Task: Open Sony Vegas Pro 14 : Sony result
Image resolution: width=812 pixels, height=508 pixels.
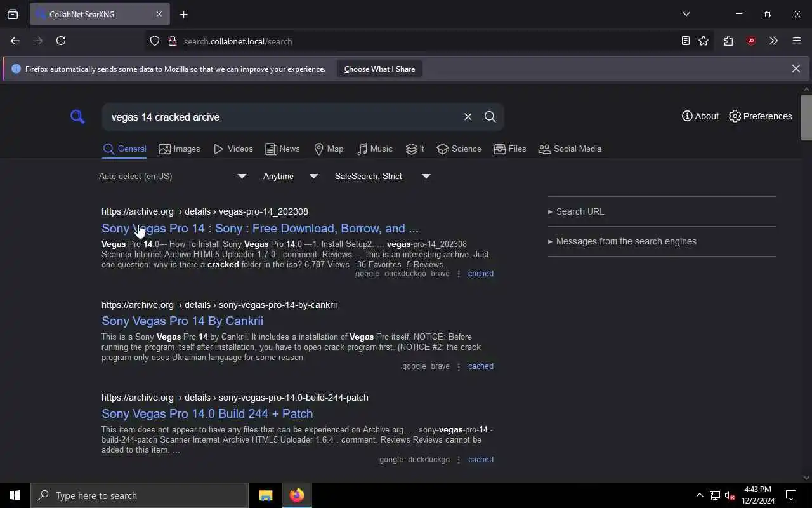Action: (x=260, y=228)
